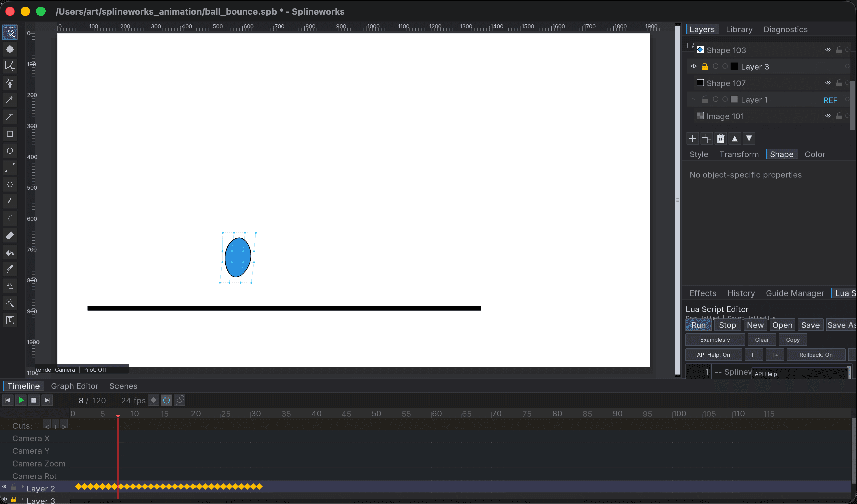Click Layer 3 color swatch thumbnail
This screenshot has width=857, height=504.
pos(734,66)
